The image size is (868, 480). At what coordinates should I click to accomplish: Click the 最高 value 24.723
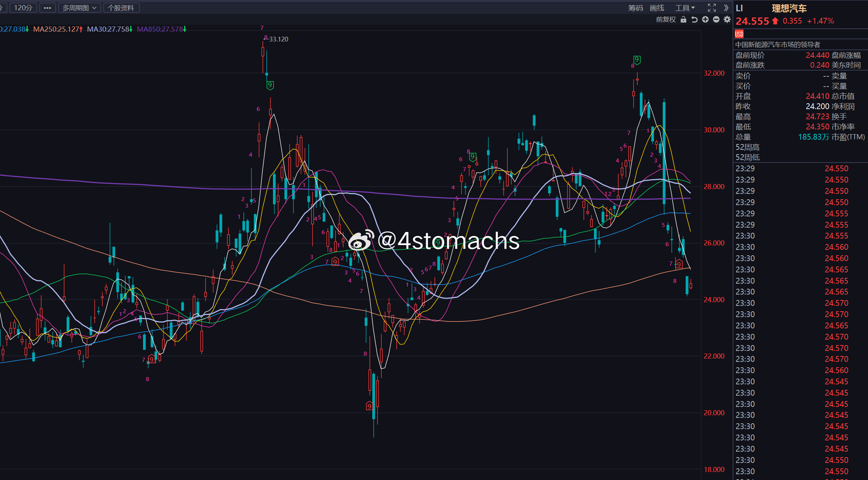coord(817,116)
